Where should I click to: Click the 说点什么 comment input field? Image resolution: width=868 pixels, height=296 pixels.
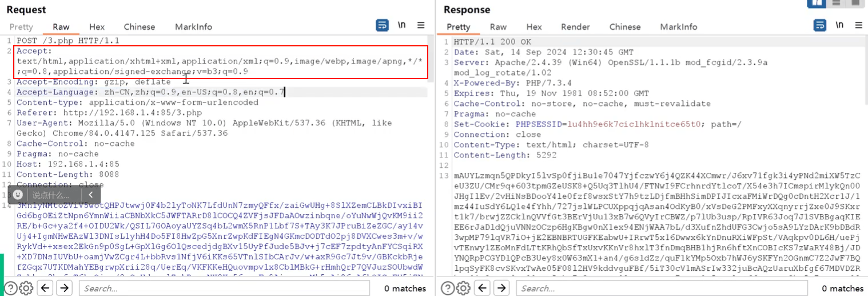51,195
